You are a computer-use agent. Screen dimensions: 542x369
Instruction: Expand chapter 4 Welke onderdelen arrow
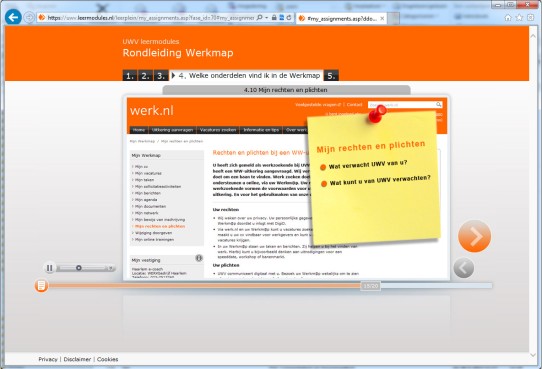(174, 75)
